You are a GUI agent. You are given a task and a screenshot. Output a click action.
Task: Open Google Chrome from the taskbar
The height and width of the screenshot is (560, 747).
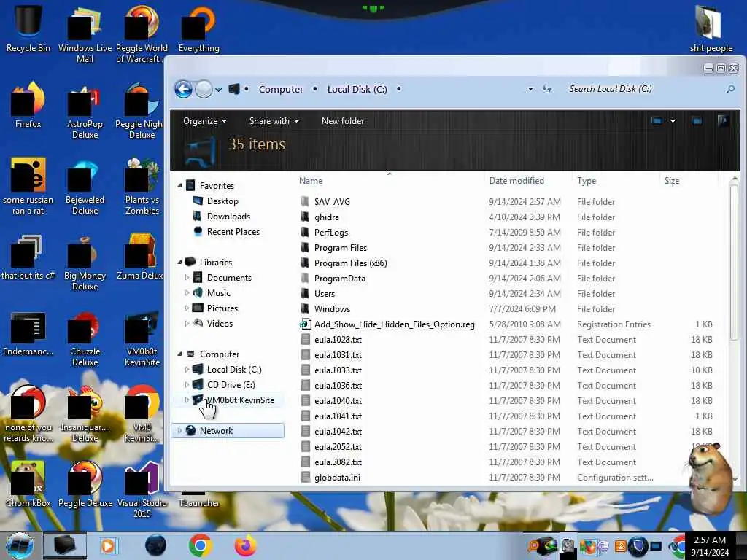200,545
